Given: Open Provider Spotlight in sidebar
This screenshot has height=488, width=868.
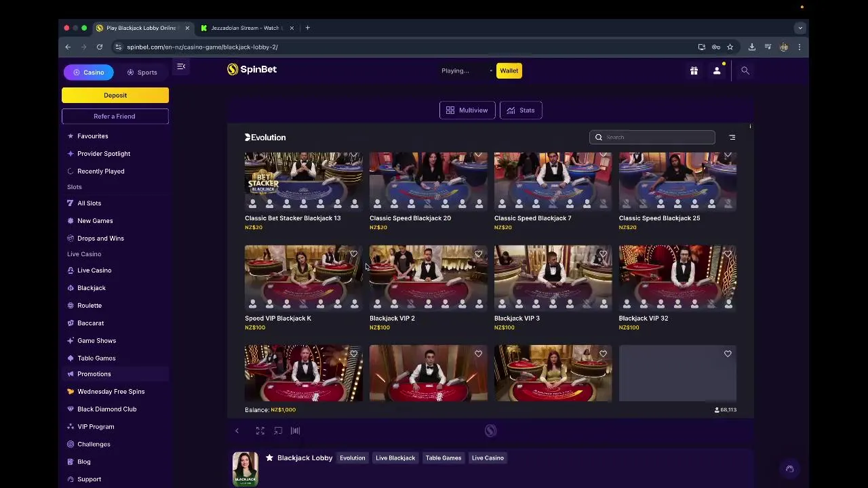Looking at the screenshot, I should pyautogui.click(x=103, y=154).
